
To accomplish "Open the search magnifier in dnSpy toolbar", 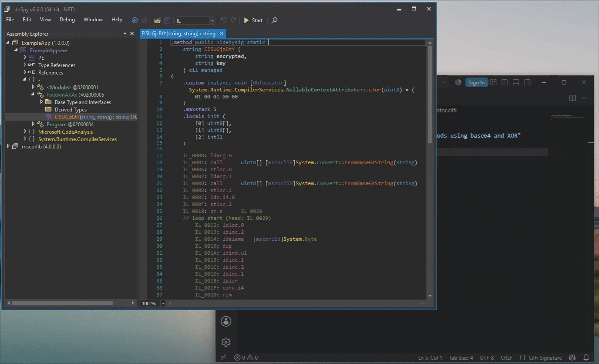I will (274, 20).
